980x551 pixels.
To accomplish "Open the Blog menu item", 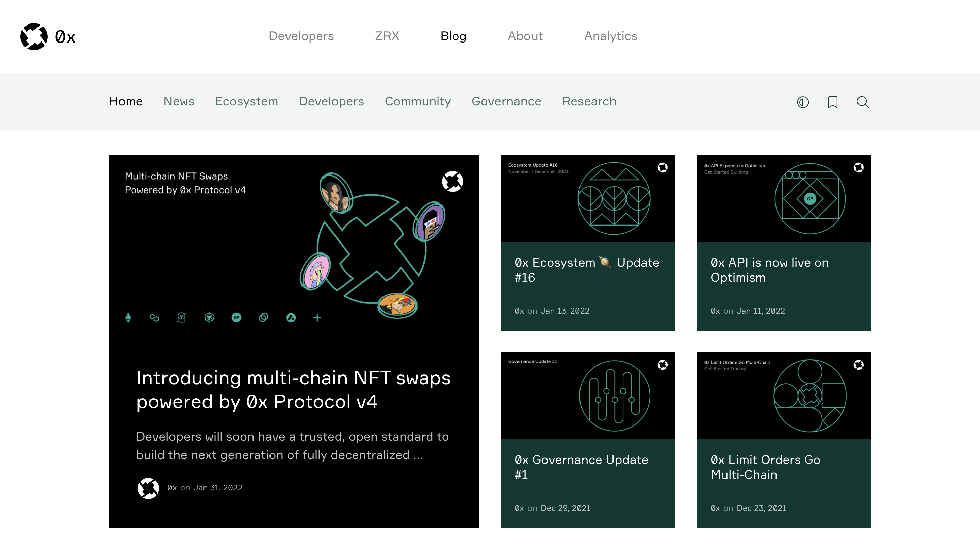I will (x=453, y=36).
